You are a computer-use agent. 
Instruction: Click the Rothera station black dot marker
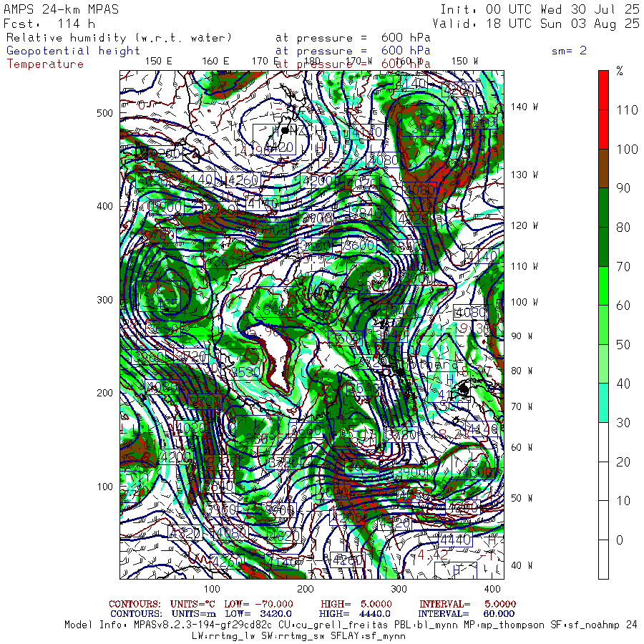401,372
